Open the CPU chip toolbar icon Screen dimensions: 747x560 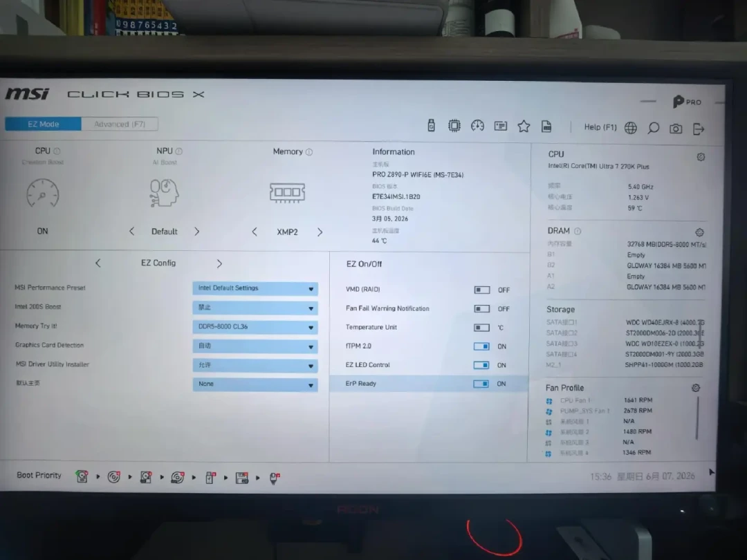[454, 126]
